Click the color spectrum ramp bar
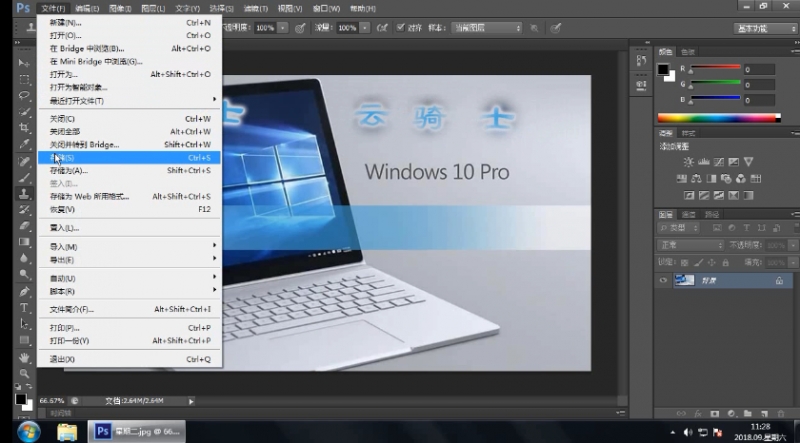Screen dimensions: 800x443 point(718,118)
